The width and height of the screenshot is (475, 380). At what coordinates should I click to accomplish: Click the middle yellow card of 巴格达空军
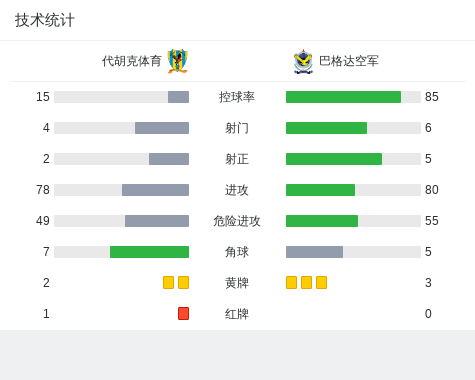(306, 282)
